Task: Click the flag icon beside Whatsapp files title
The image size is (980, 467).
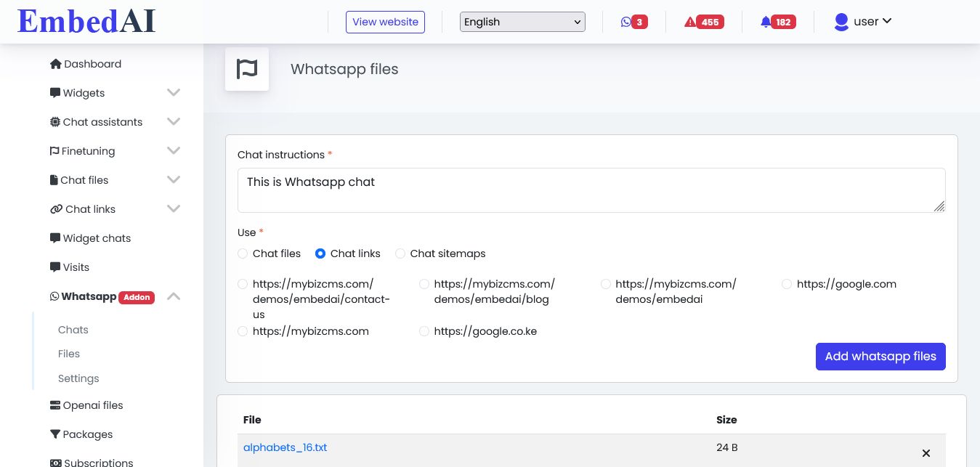Action: tap(247, 69)
